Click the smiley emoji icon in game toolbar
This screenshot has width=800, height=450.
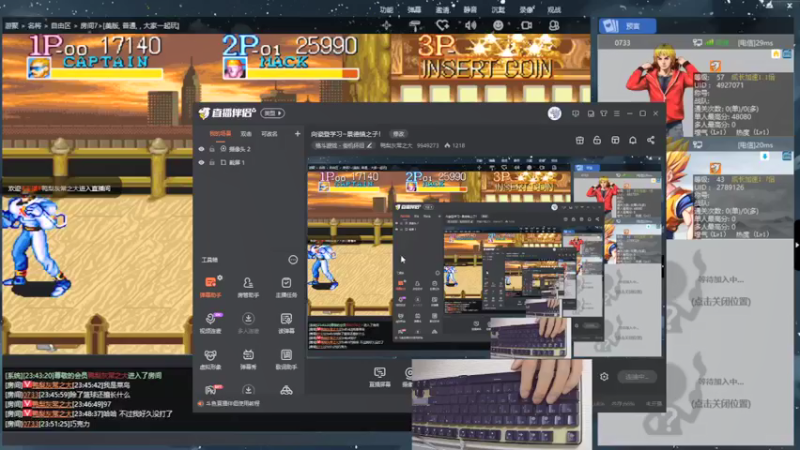[x=498, y=25]
